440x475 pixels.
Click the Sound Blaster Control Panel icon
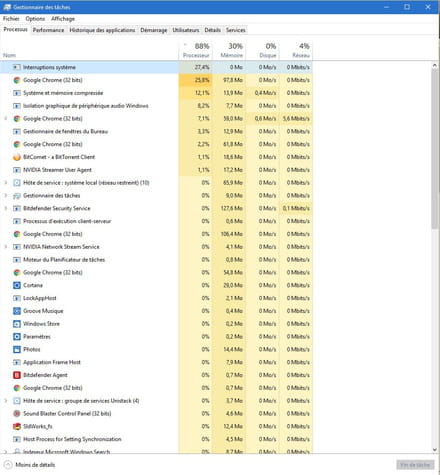[17, 414]
